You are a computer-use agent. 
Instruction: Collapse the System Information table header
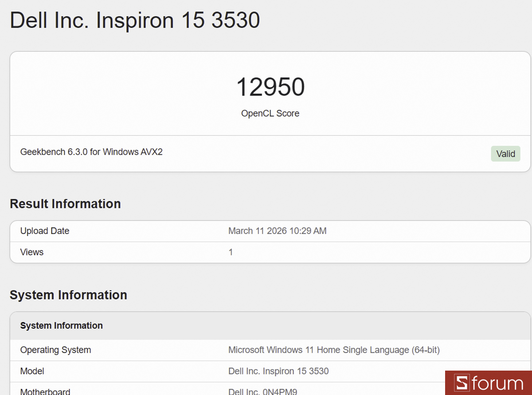61,325
